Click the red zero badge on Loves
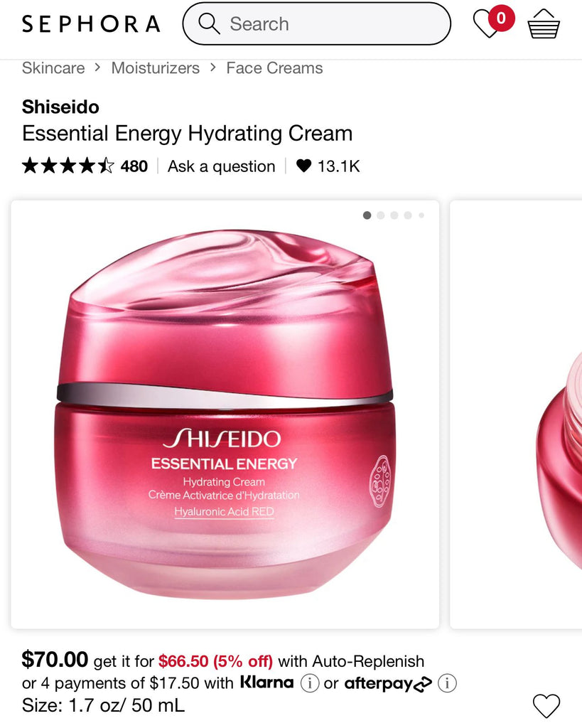The height and width of the screenshot is (728, 582). 501,18
